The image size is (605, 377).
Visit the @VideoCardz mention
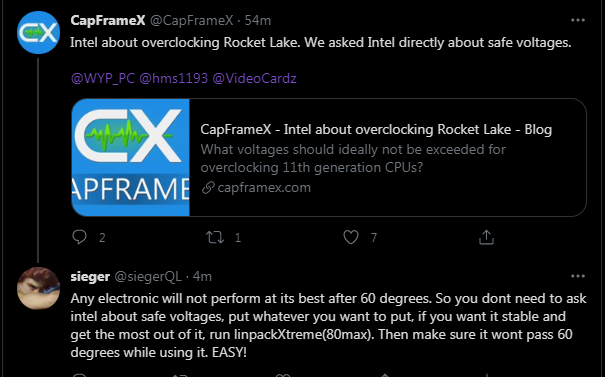point(254,78)
